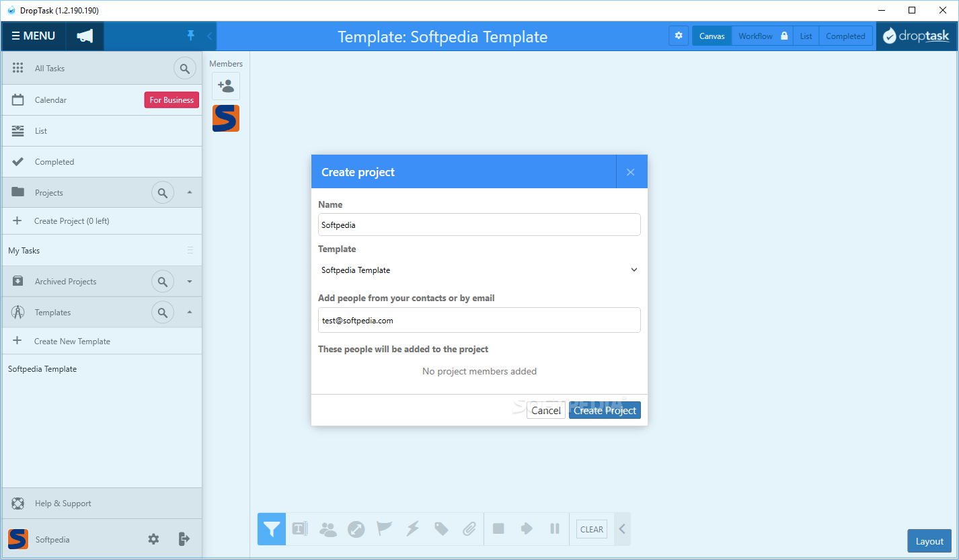Open project settings gear in header
The image size is (959, 560).
click(679, 36)
